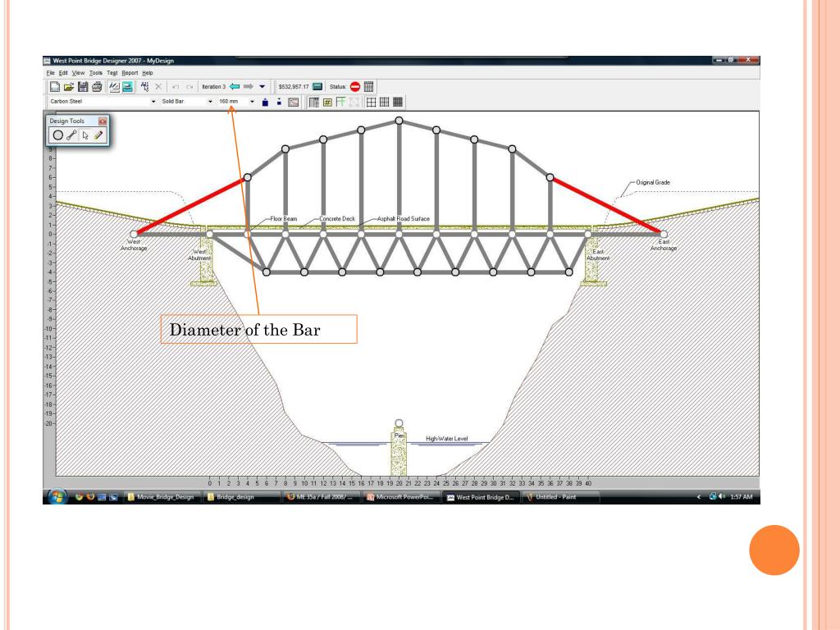Click the $532,957.17 cost value

tap(294, 87)
